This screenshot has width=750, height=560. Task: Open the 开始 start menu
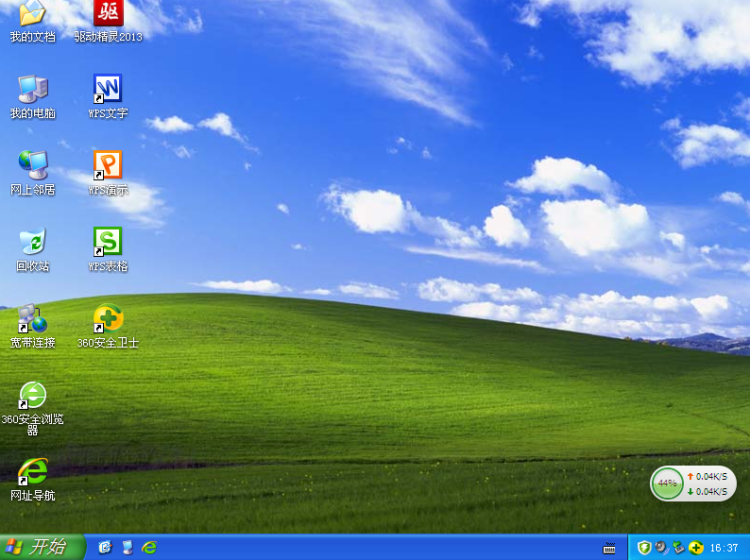(43, 547)
